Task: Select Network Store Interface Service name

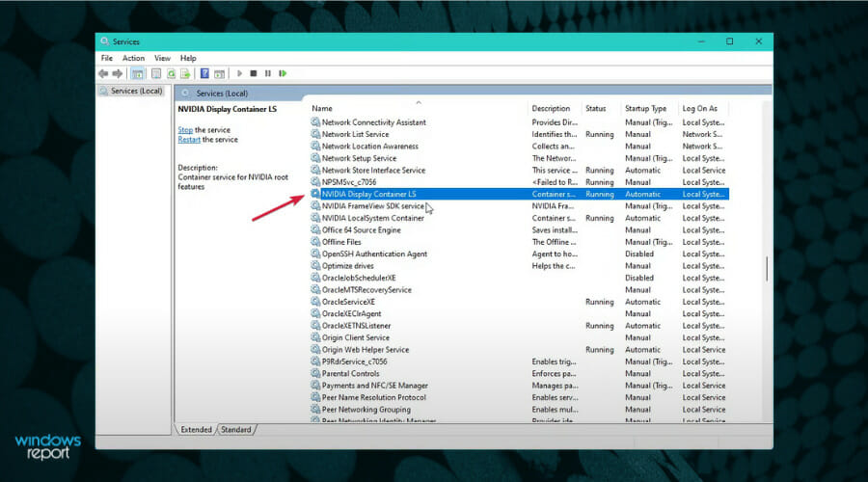Action: (x=373, y=171)
